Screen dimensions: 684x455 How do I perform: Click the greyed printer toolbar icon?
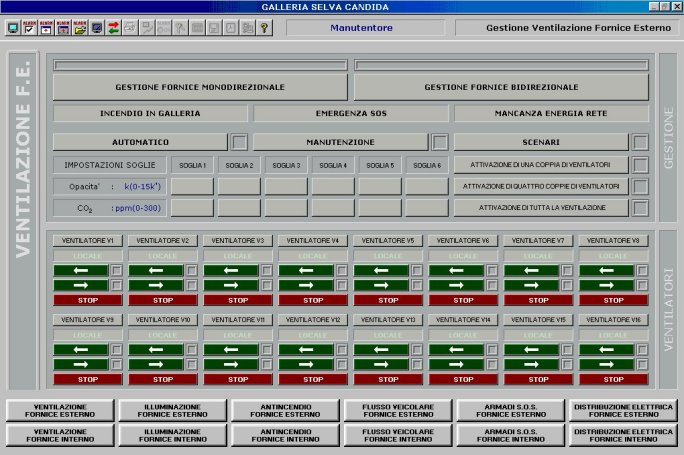tap(130, 28)
